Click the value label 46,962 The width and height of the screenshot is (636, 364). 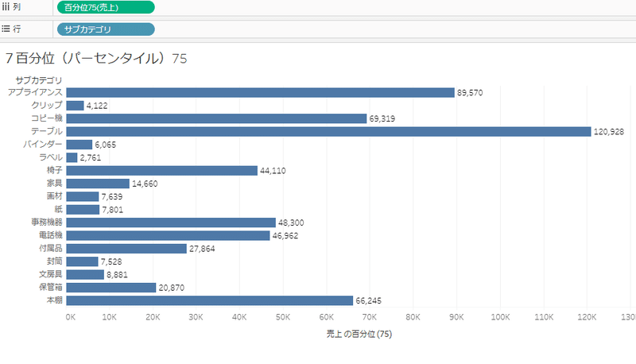pos(285,235)
